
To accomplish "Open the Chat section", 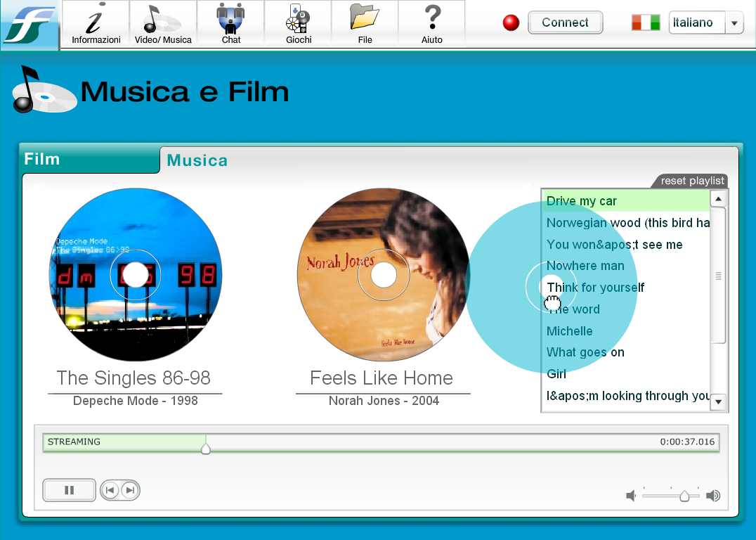I will point(230,23).
